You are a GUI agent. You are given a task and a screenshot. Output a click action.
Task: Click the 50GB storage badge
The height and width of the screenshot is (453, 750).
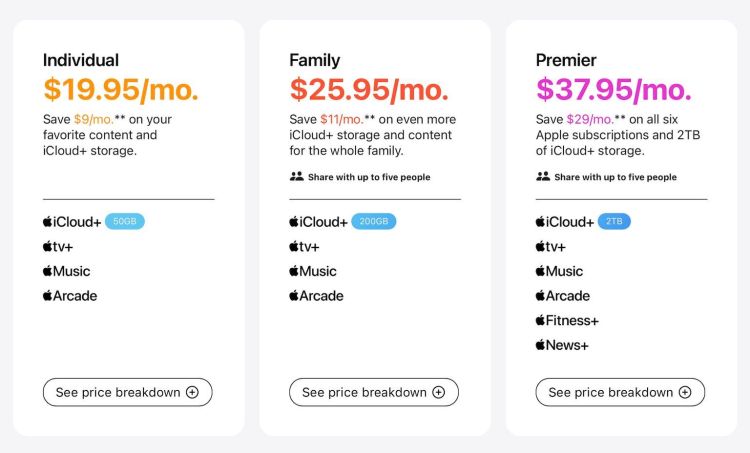(125, 222)
